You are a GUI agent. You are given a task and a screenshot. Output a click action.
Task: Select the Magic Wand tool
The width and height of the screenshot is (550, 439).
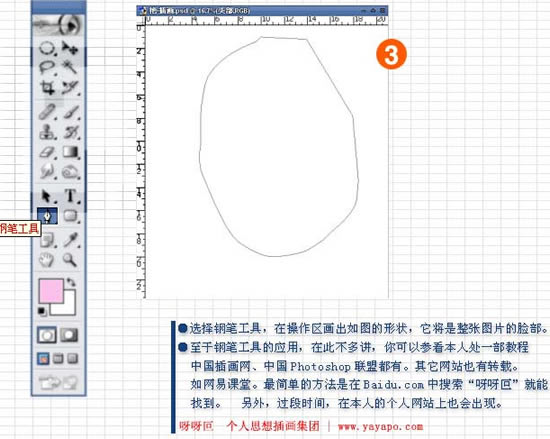pos(70,67)
